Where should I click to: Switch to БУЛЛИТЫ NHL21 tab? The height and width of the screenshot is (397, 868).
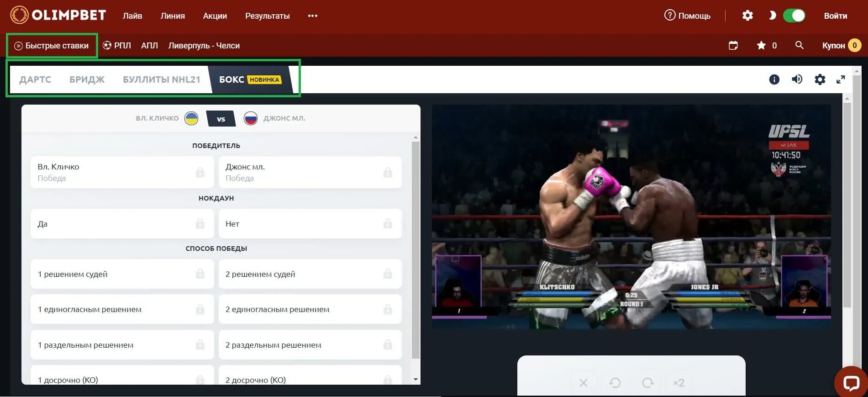pos(162,79)
